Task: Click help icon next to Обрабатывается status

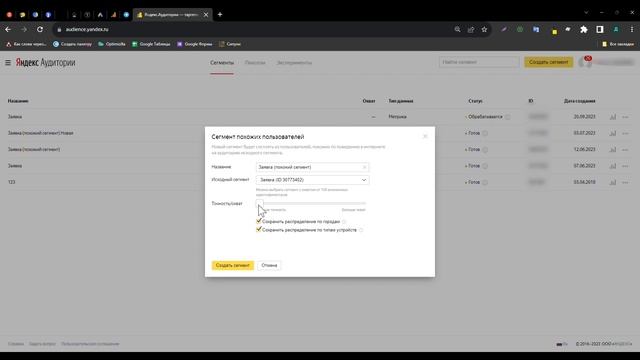Action: pos(508,117)
